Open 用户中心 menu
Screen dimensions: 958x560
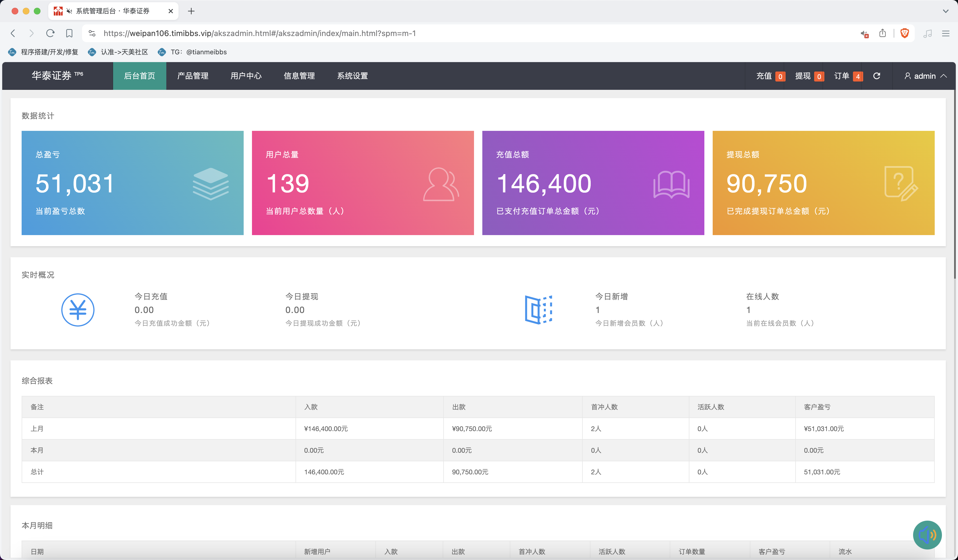[x=246, y=76]
